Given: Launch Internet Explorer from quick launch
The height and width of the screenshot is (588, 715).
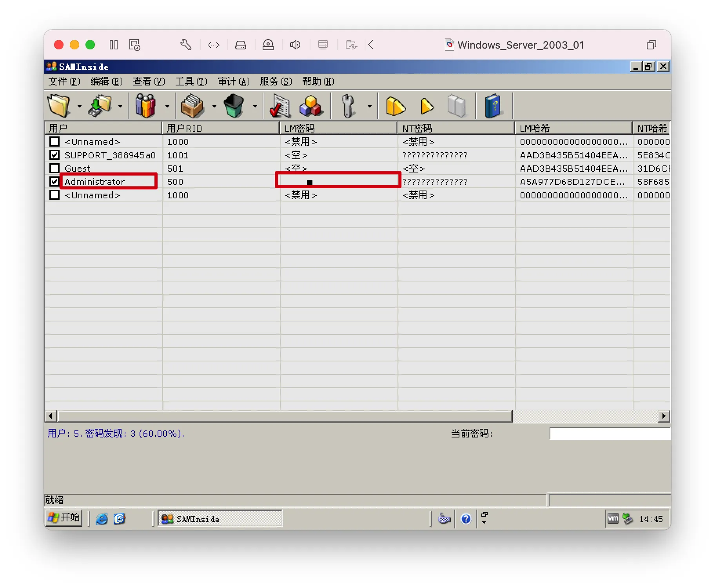Looking at the screenshot, I should pos(102,519).
